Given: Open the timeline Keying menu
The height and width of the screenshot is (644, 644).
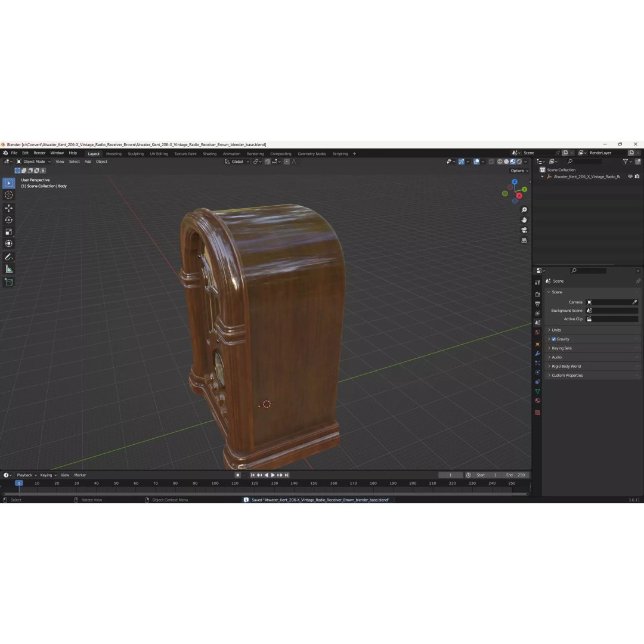Looking at the screenshot, I should [x=48, y=475].
